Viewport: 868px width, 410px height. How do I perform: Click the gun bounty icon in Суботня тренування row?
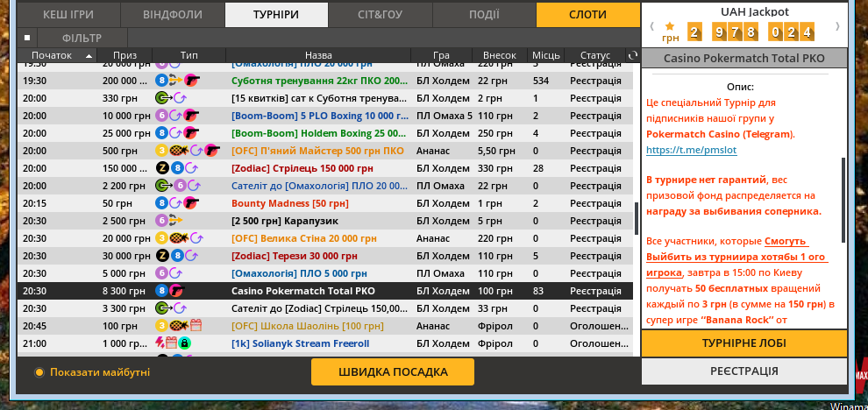point(191,81)
